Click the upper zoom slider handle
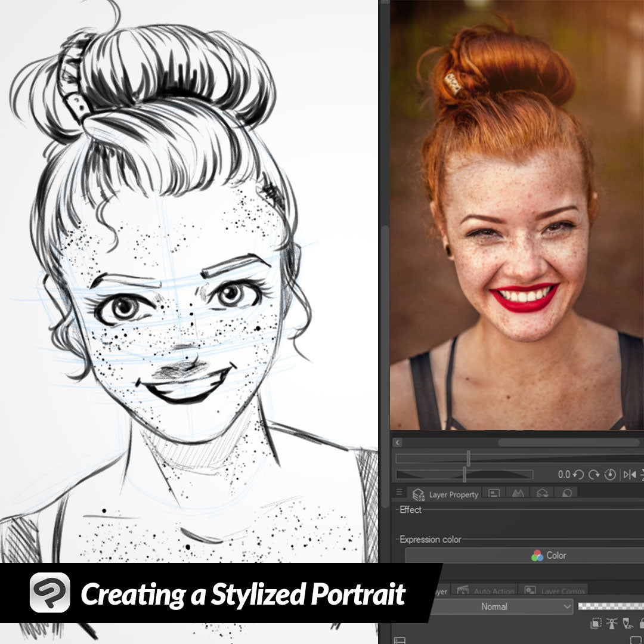 coord(468,458)
